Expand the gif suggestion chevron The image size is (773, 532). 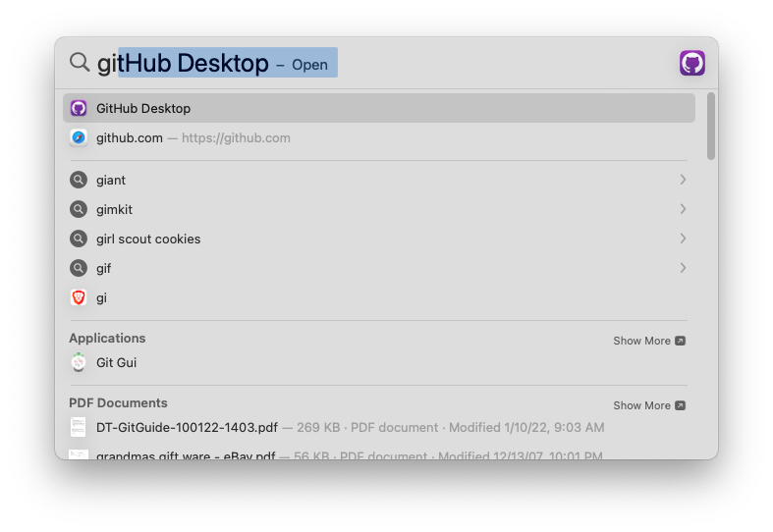point(683,268)
